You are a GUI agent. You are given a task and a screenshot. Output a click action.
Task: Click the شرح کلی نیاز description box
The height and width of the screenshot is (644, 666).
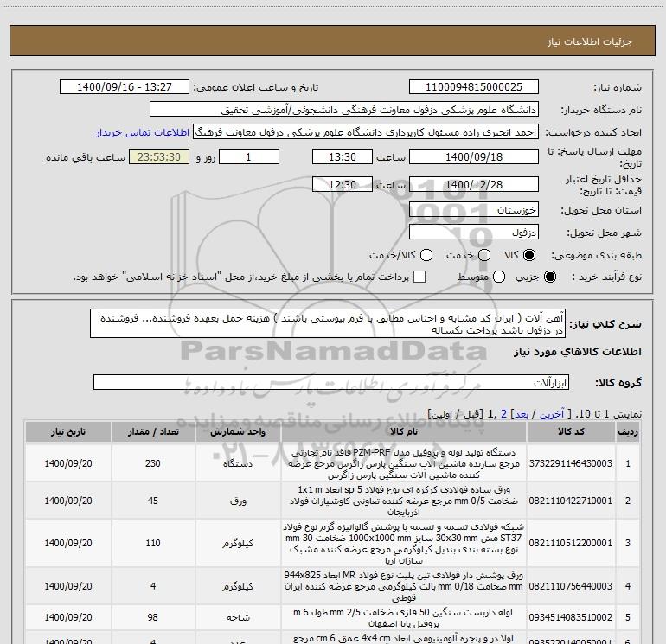coord(328,324)
